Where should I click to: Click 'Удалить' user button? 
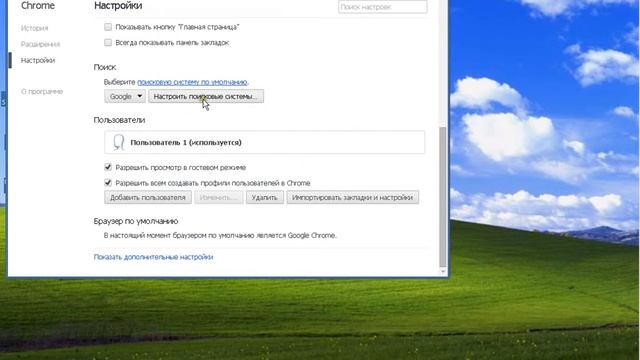click(x=264, y=198)
